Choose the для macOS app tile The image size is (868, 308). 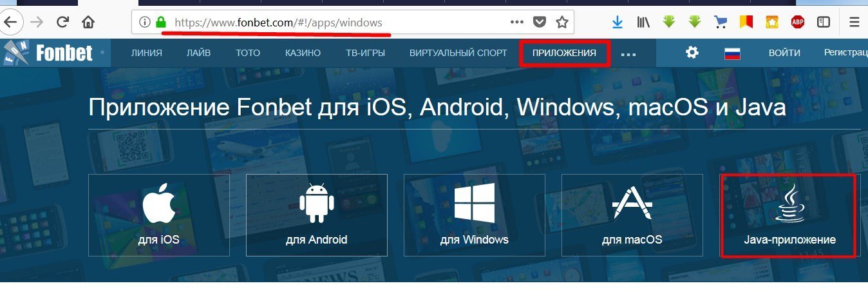632,215
